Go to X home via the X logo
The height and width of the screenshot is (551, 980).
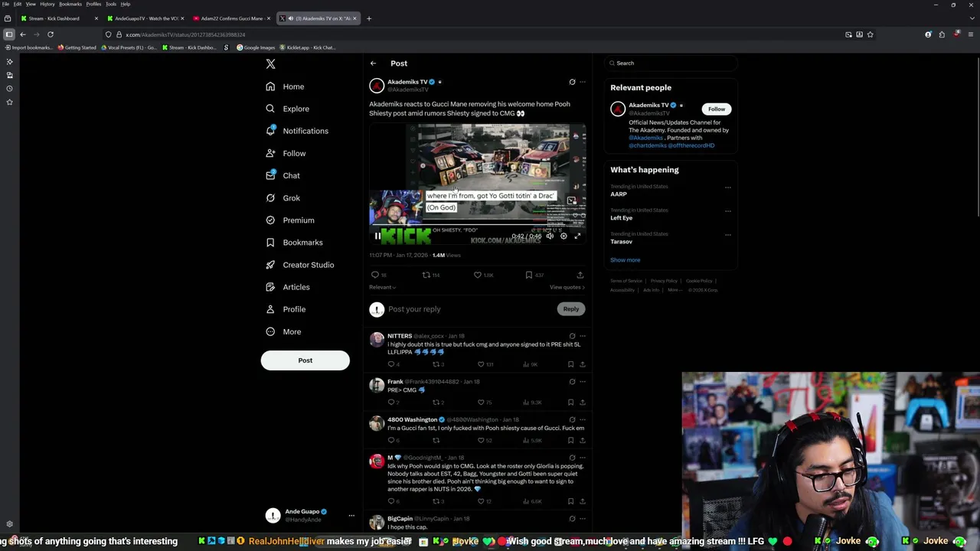(270, 64)
